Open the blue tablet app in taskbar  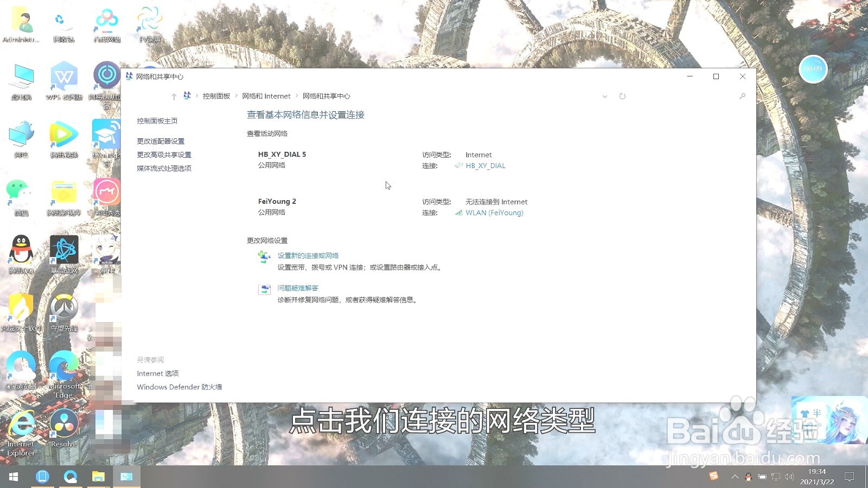coord(42,477)
